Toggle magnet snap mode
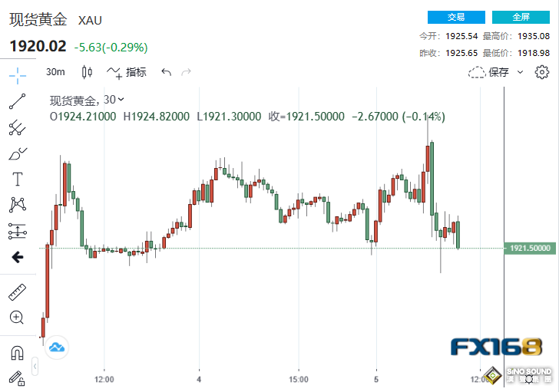 coord(17,353)
